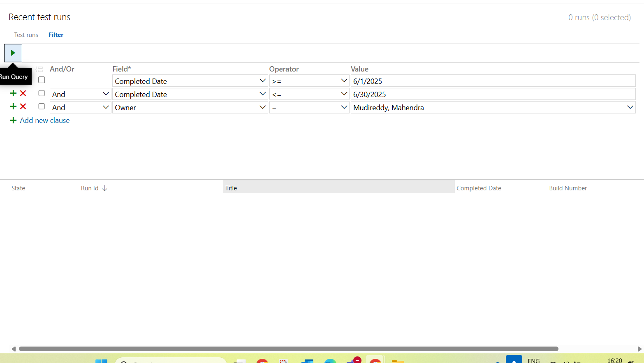644x363 pixels.
Task: Click the group clauses icon beside And/Or
Action: point(39,69)
